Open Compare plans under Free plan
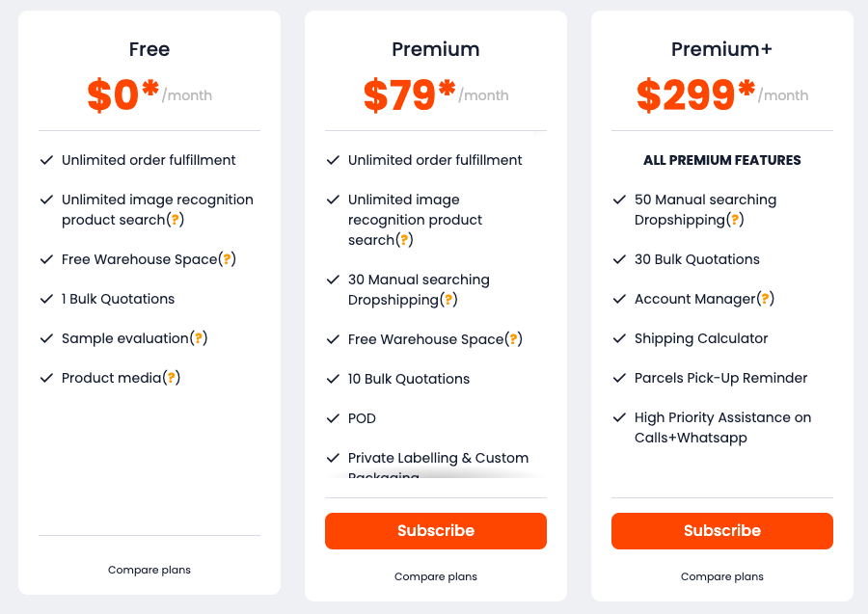Image resolution: width=868 pixels, height=614 pixels. coord(149,570)
